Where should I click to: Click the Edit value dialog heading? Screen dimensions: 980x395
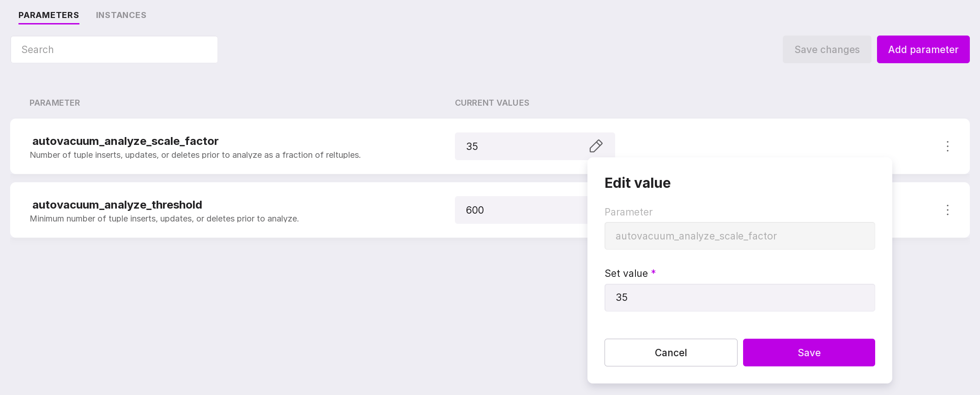click(x=637, y=183)
